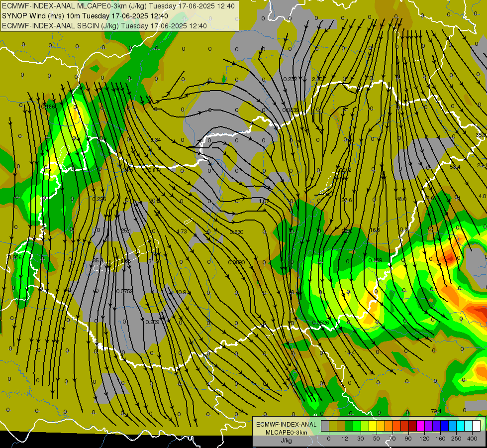Click map value 27.6
Image resolution: width=487 pixels, height=448 pixels.
coord(347,200)
